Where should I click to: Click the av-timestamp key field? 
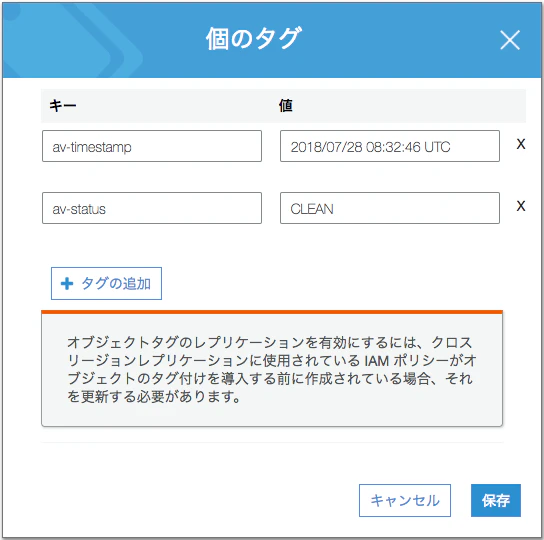[152, 146]
